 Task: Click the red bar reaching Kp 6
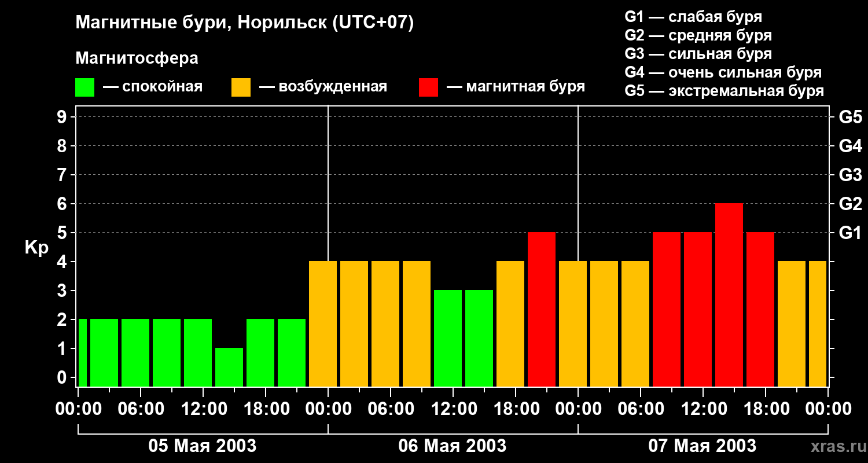click(x=729, y=295)
